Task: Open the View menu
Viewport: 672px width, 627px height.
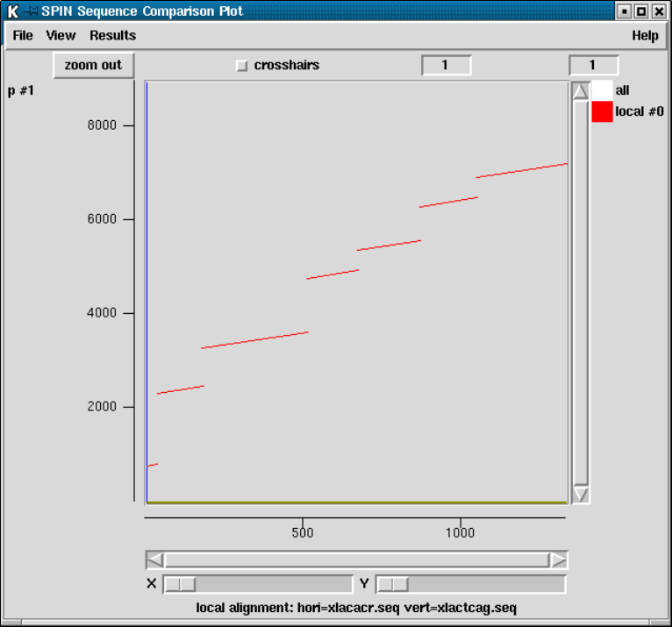Action: coord(61,36)
